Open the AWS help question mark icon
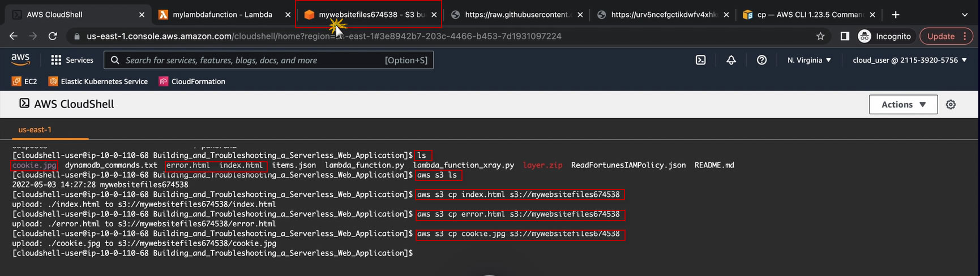The image size is (980, 276). 761,60
